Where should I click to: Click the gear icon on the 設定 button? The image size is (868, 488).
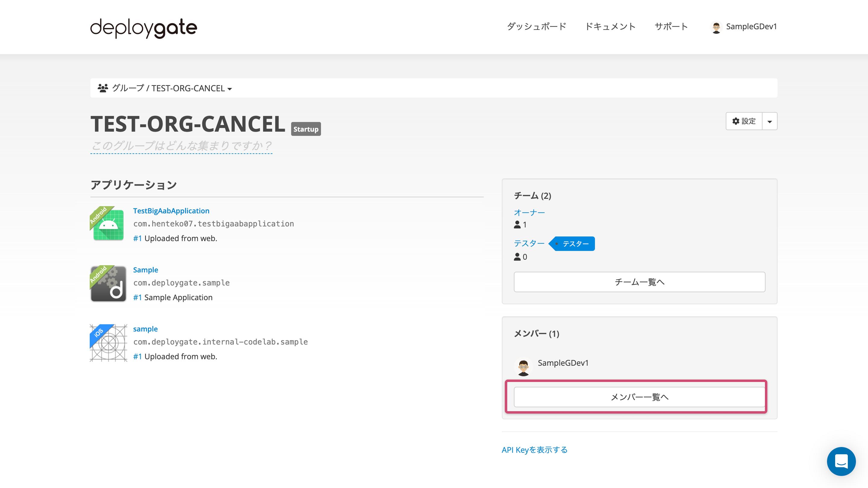point(736,121)
